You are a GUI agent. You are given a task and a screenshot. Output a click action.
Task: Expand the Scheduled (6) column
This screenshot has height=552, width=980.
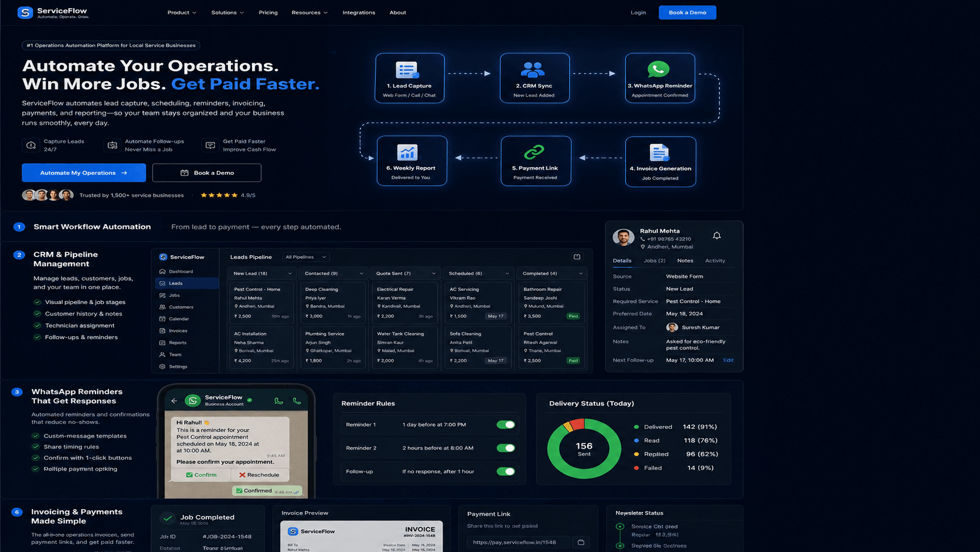point(507,273)
